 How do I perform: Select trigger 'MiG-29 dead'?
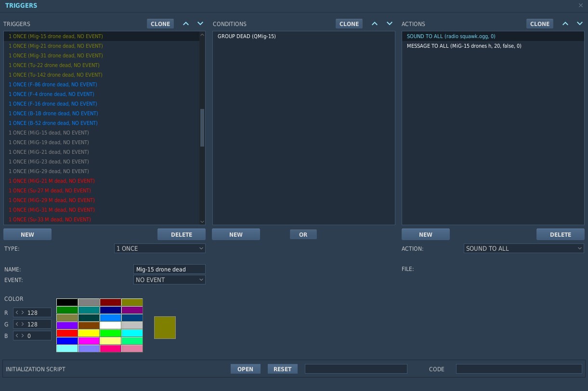(x=101, y=171)
